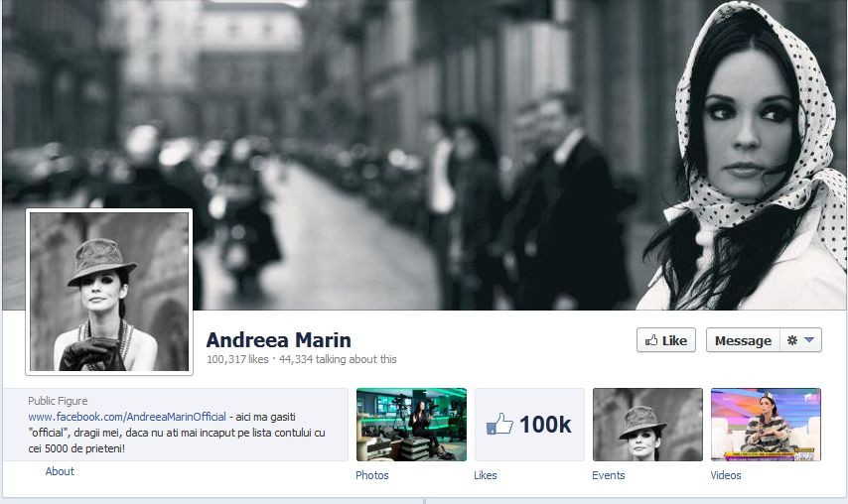Select the 100k text in Likes tile
Image resolution: width=848 pixels, height=504 pixels.
tap(545, 425)
